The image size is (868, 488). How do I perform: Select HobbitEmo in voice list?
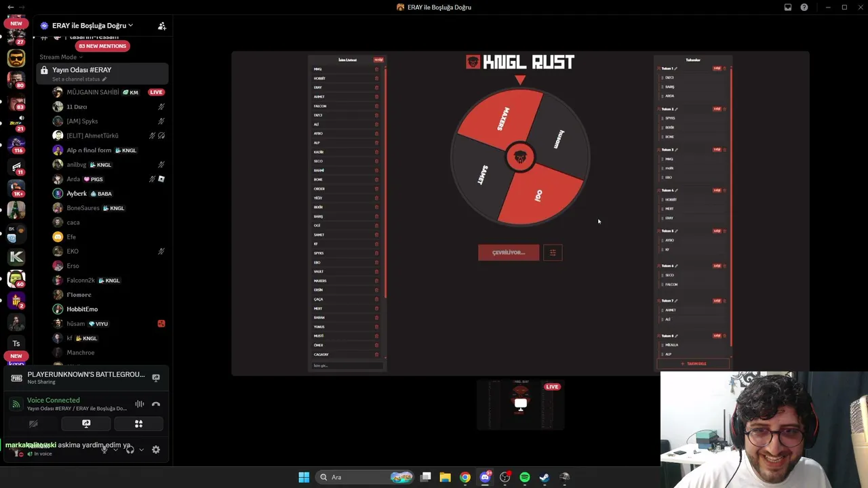tap(108, 309)
